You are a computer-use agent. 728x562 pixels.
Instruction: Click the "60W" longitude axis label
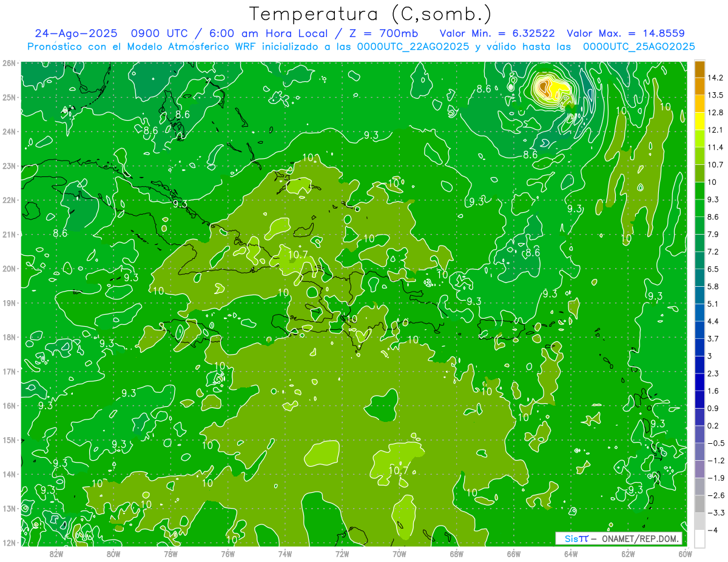coord(686,554)
